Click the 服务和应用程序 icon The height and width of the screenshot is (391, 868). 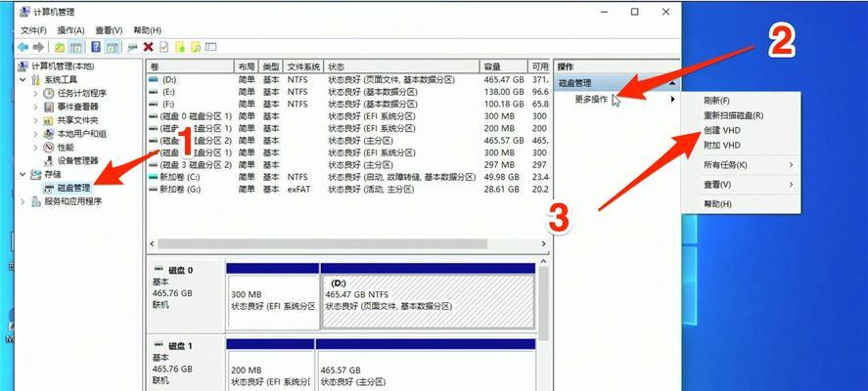pos(36,202)
